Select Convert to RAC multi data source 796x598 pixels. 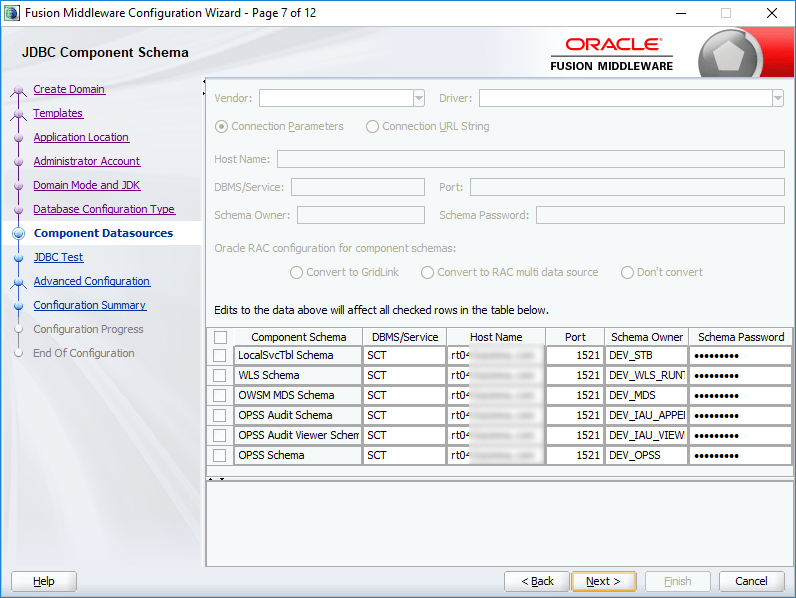click(x=427, y=273)
